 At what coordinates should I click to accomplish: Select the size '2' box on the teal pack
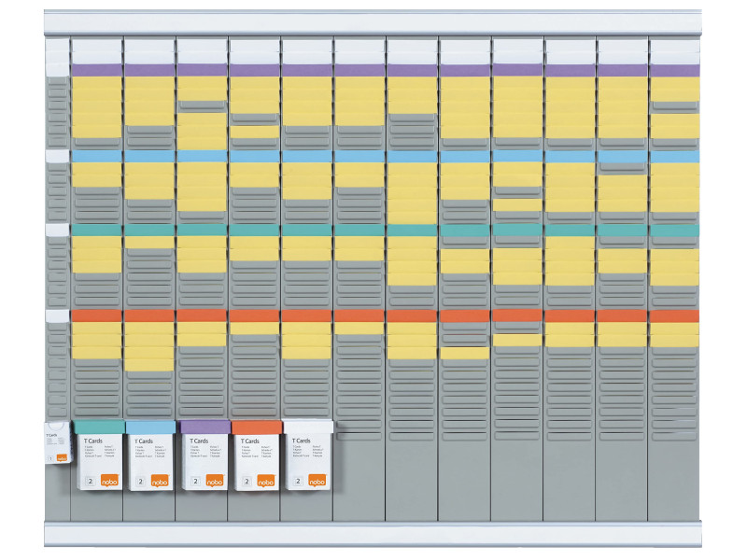pyautogui.click(x=90, y=481)
